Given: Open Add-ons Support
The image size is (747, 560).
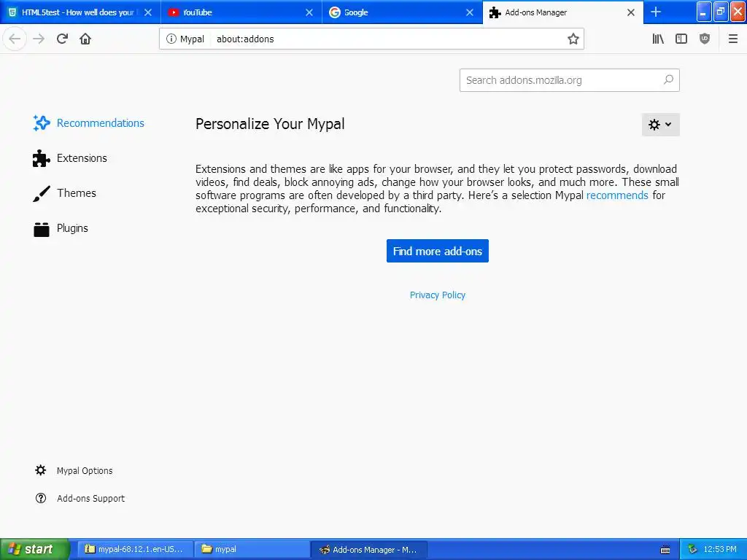Looking at the screenshot, I should coord(80,498).
